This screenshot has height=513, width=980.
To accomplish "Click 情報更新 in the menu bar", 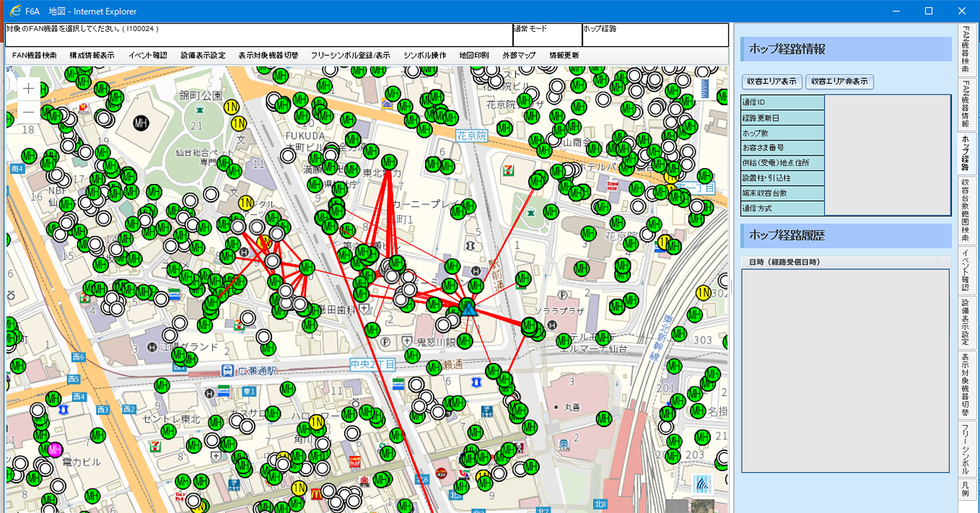I will [564, 55].
